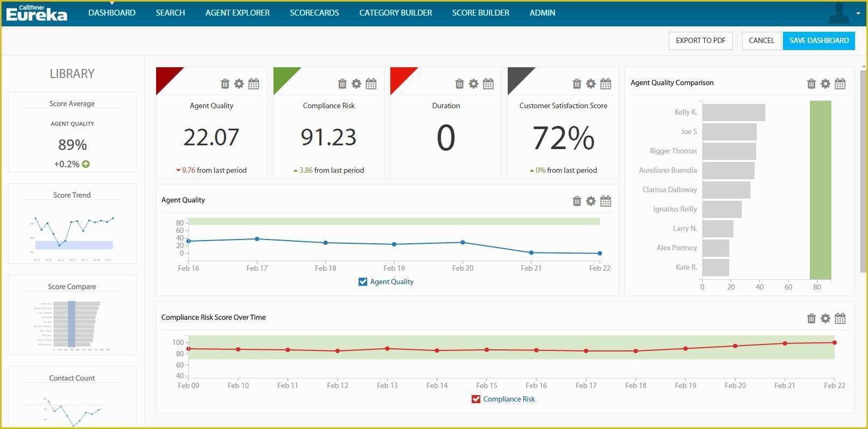868x429 pixels.
Task: Click Feb 22 point on Compliance Risk chart
Action: [x=835, y=342]
